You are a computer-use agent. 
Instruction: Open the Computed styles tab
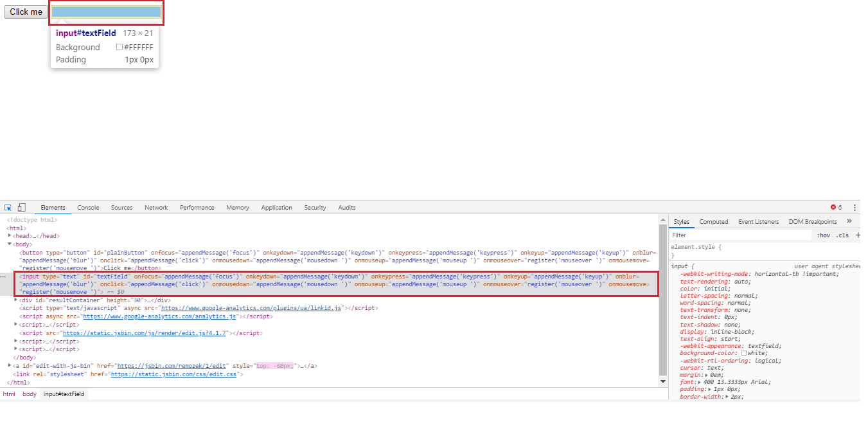coord(714,222)
